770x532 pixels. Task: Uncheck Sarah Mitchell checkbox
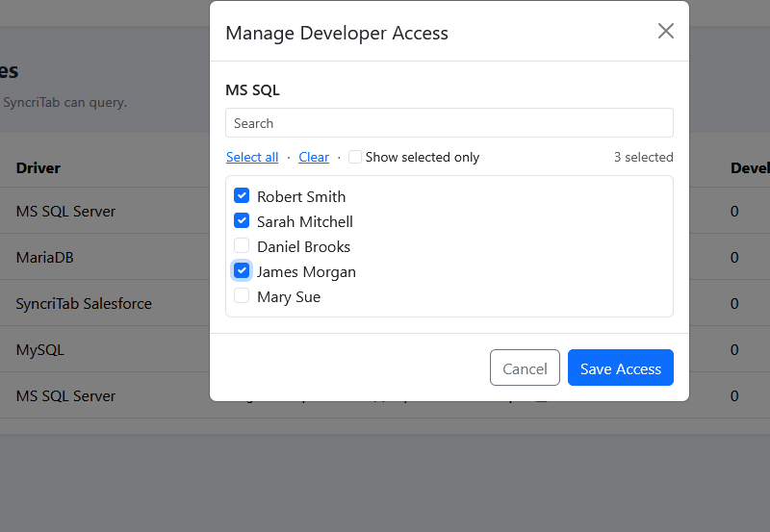(242, 221)
